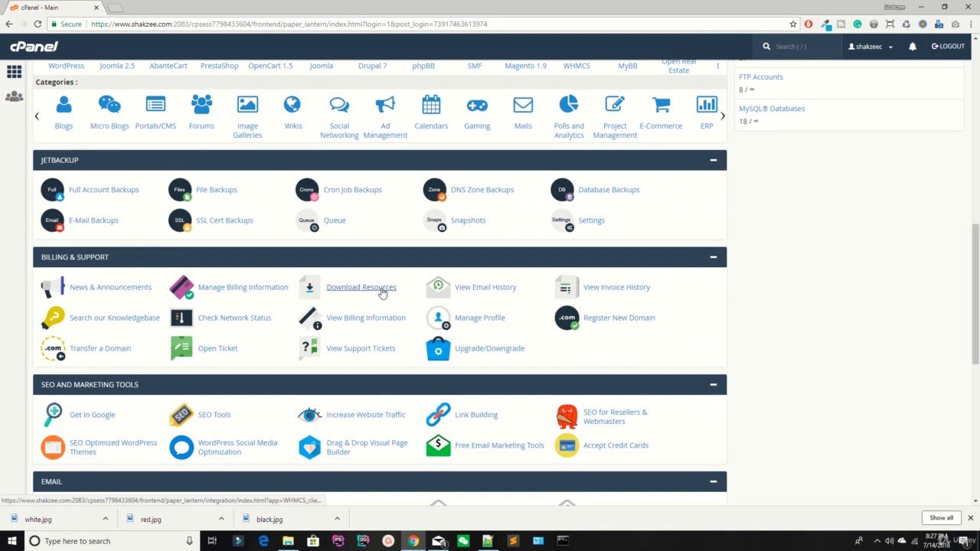Open the cPanel notifications bell
The width and height of the screenshot is (980, 551).
click(913, 47)
